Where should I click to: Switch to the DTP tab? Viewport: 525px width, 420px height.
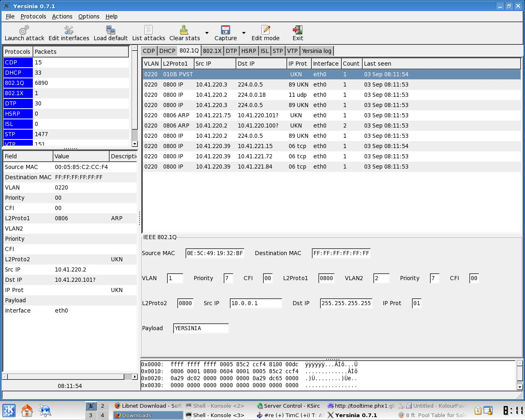231,51
